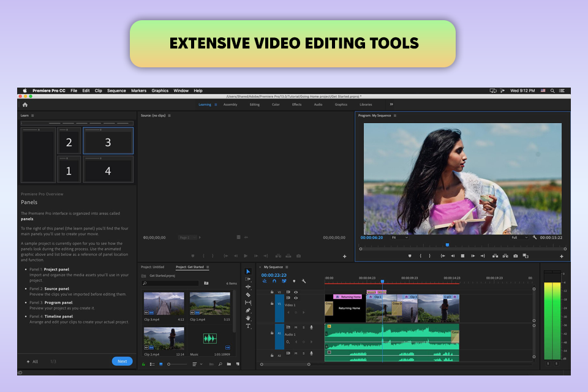This screenshot has width=588, height=392.
Task: Expand the workspace overflow chevrons
Action: coord(391,104)
